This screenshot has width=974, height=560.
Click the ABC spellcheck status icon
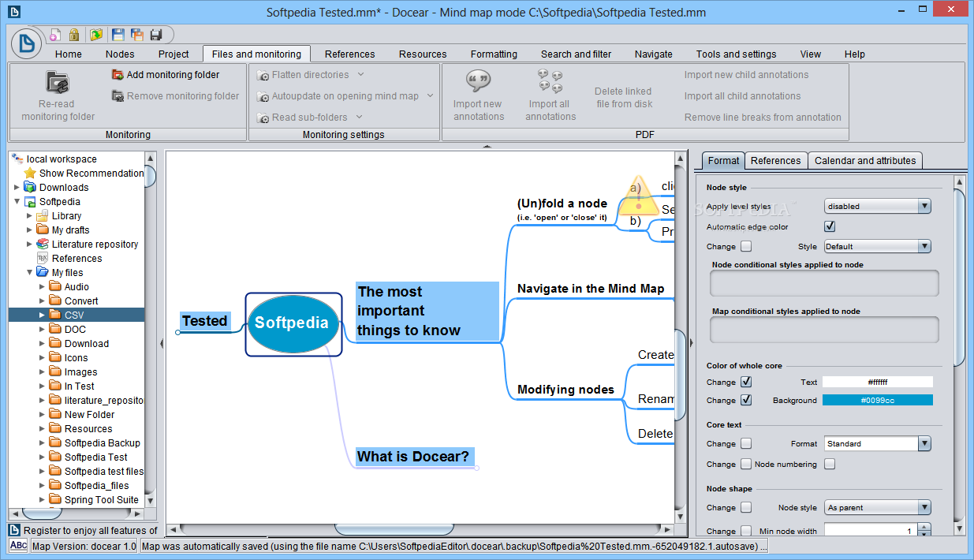tap(18, 546)
